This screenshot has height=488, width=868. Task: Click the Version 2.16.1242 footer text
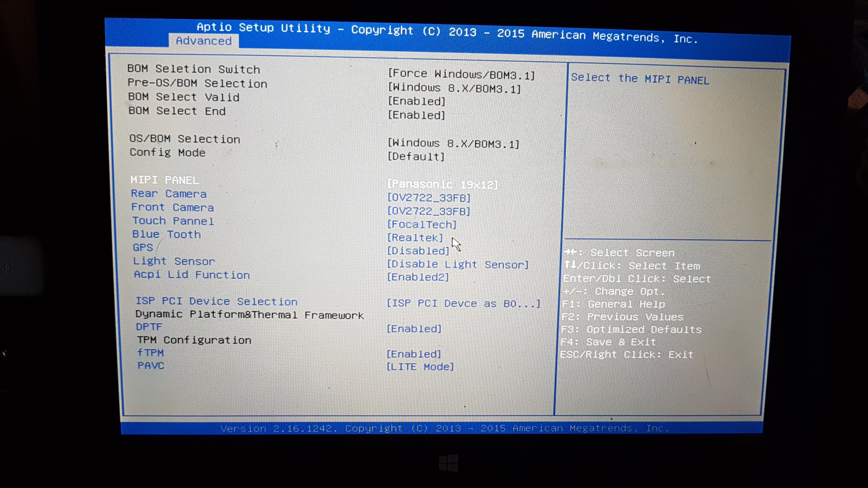point(445,428)
